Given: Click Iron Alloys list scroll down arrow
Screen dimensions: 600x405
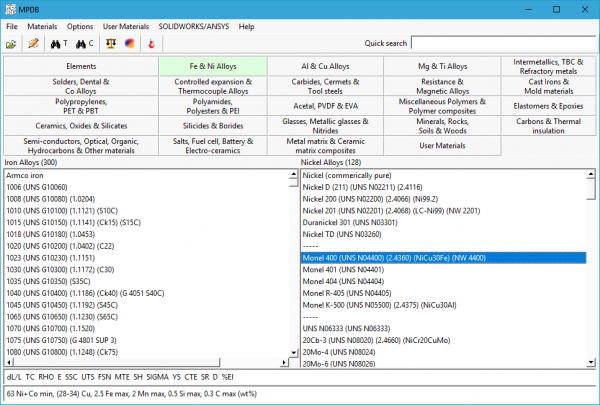Looking at the screenshot, I should pos(293,353).
